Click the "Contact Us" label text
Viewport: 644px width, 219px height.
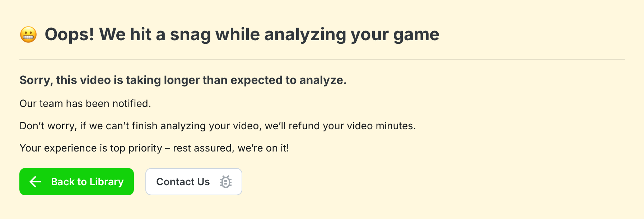click(183, 182)
